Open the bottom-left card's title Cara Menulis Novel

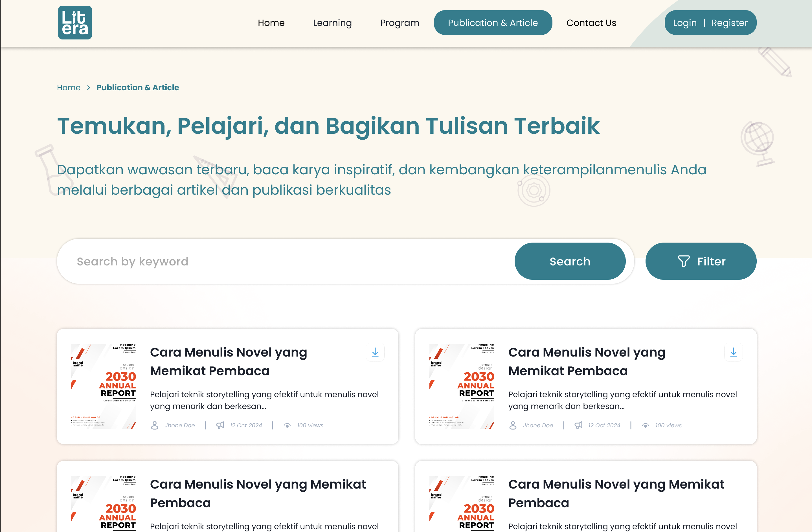tap(258, 493)
